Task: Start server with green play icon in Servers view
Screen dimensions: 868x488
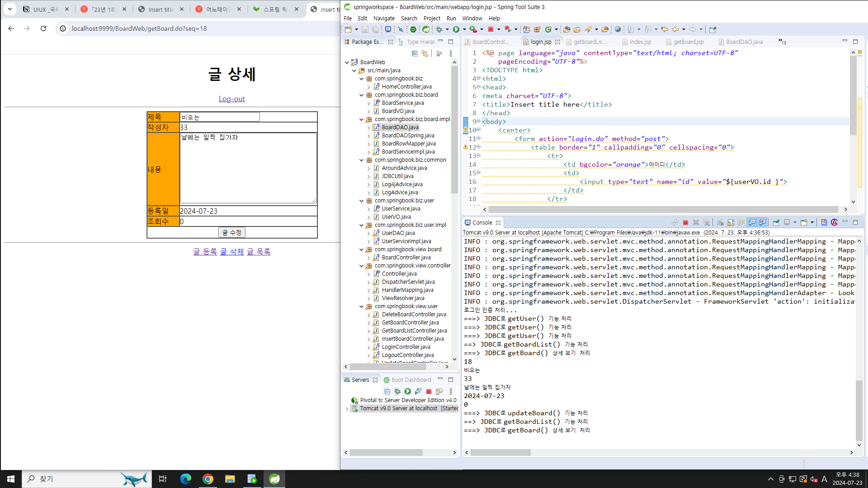Action: (x=408, y=391)
